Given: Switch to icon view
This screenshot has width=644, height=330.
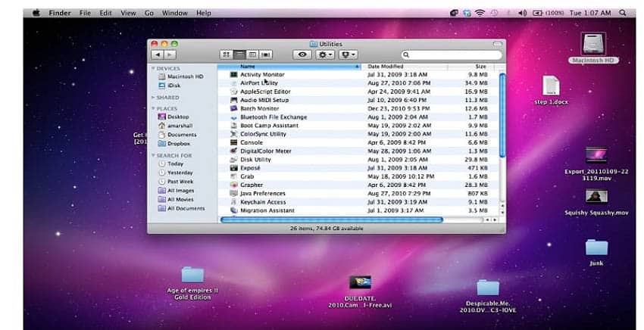Looking at the screenshot, I should pos(227,54).
